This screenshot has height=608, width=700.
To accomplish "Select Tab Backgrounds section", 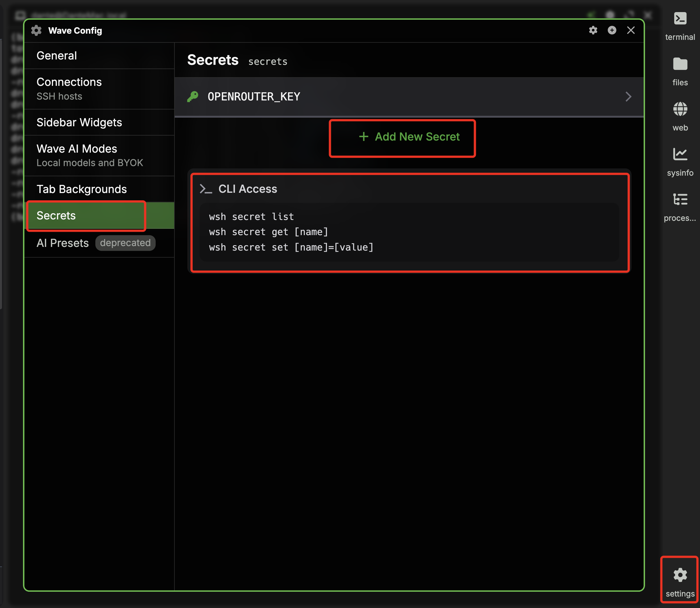I will point(99,189).
